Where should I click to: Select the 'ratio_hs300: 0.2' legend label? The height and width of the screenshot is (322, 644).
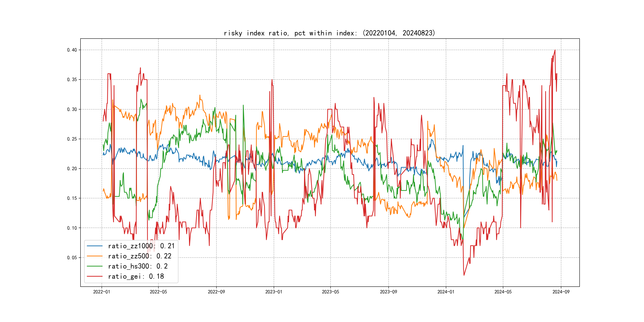click(x=138, y=266)
